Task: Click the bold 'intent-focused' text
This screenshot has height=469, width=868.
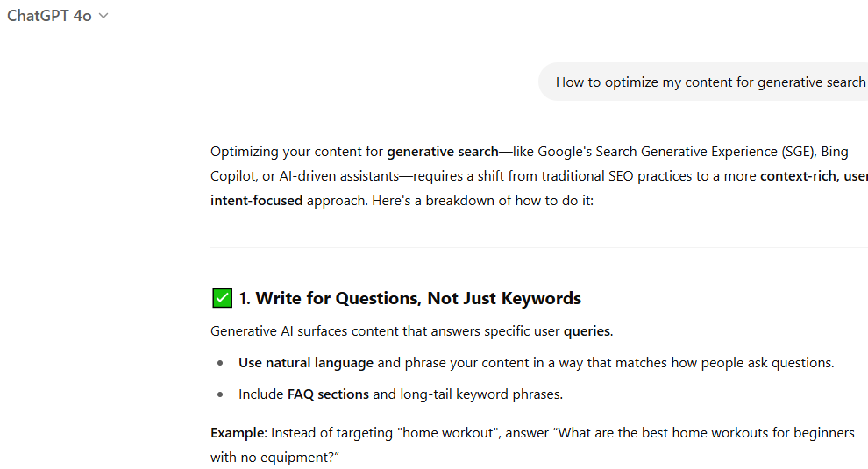Action: coord(256,201)
